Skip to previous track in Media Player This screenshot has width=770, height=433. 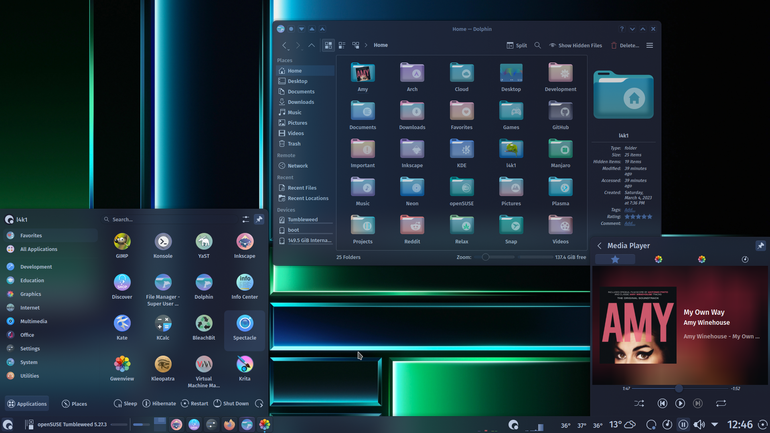662,404
